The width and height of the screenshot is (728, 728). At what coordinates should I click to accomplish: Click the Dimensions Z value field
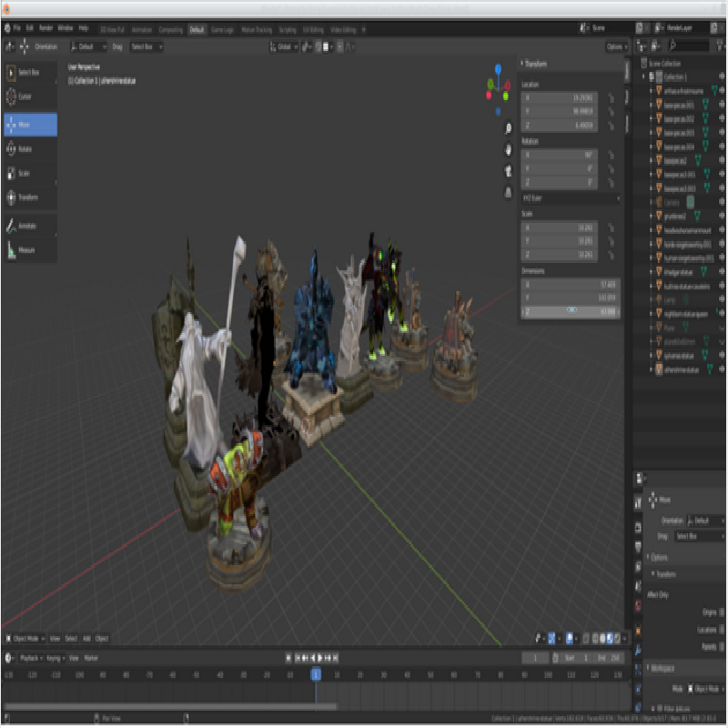click(571, 312)
